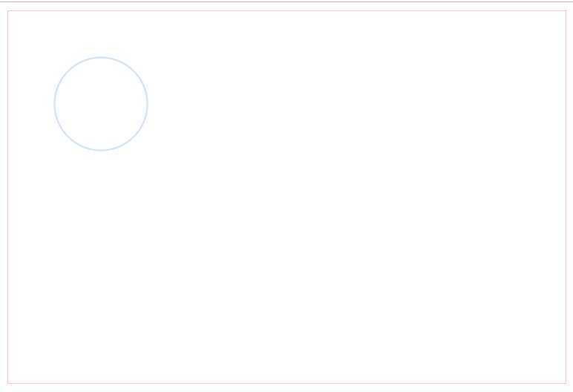Click the canvas frame's top-right corner
The image size is (573, 392).
(566, 10)
